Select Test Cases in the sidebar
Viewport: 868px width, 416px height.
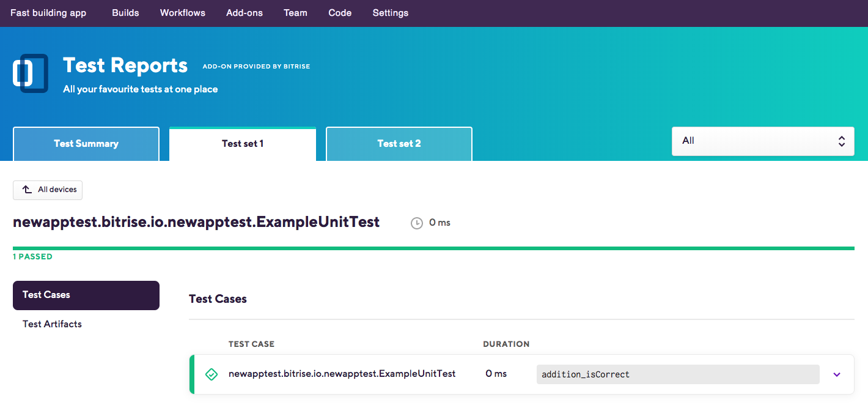click(x=86, y=295)
